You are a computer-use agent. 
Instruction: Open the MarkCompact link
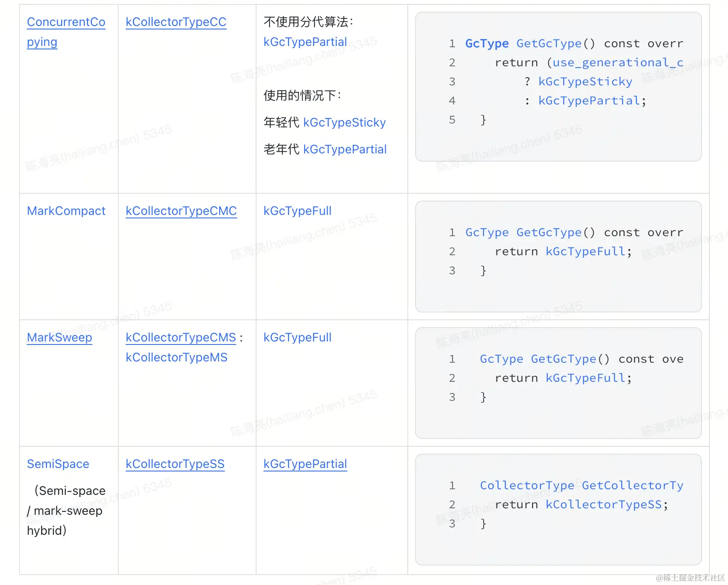pyautogui.click(x=66, y=211)
